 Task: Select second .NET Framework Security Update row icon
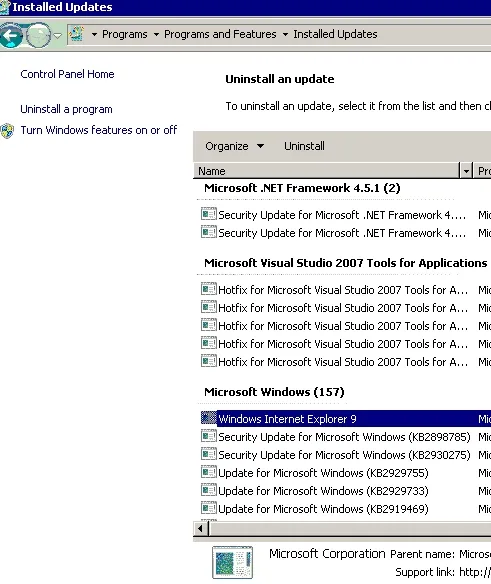point(208,232)
